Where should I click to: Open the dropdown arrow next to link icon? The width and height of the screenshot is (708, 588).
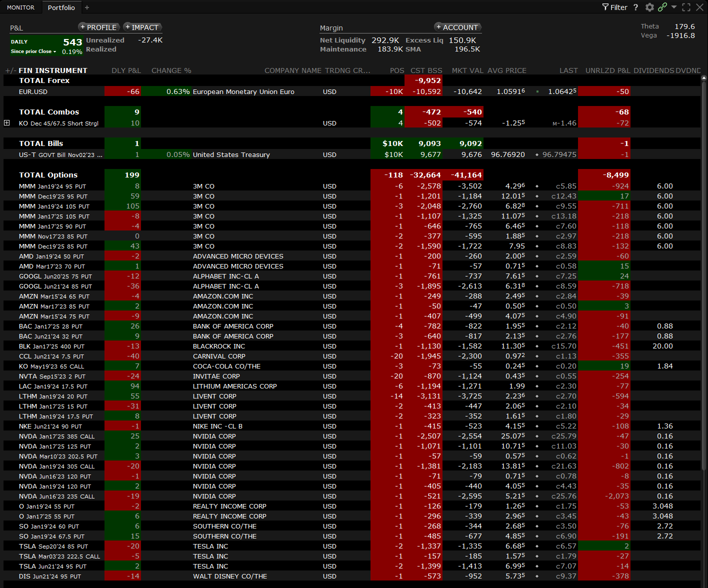coord(674,7)
